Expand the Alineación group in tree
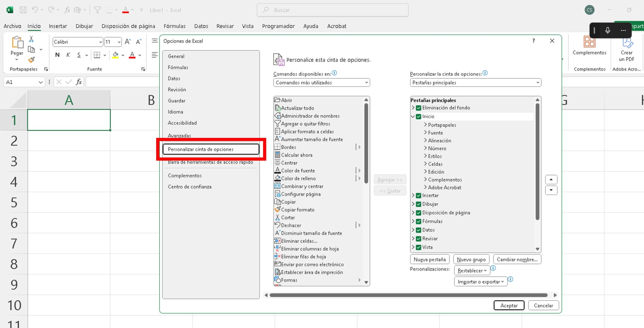The width and height of the screenshot is (644, 328). (x=425, y=140)
